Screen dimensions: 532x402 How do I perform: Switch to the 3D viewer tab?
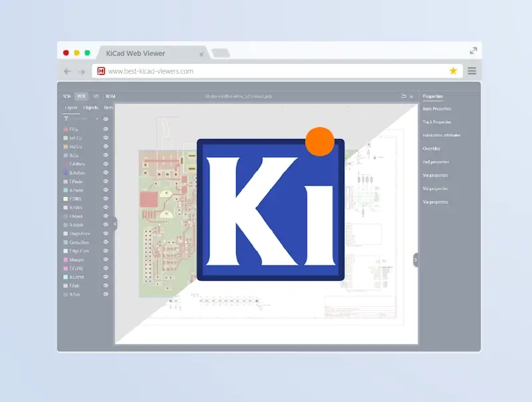[x=95, y=96]
